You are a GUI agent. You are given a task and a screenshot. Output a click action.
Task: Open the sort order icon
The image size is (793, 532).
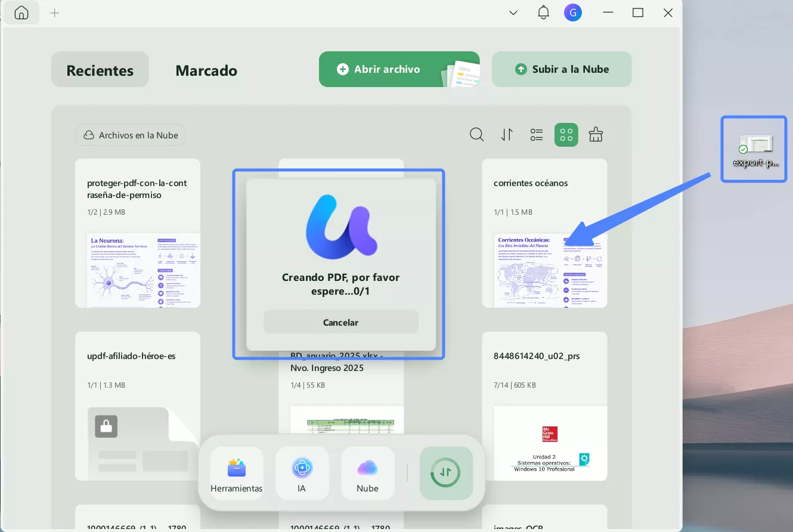[x=507, y=135]
